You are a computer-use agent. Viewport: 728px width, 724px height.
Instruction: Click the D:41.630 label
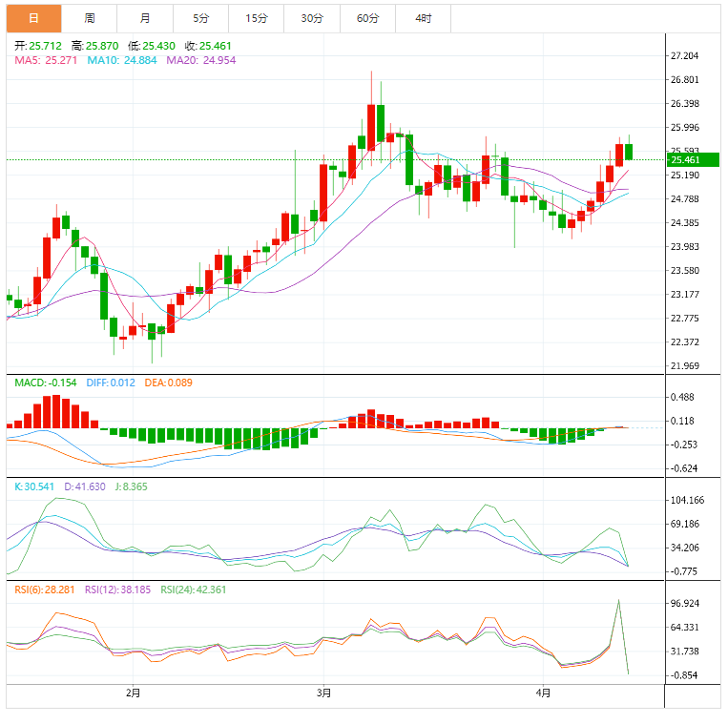85,486
